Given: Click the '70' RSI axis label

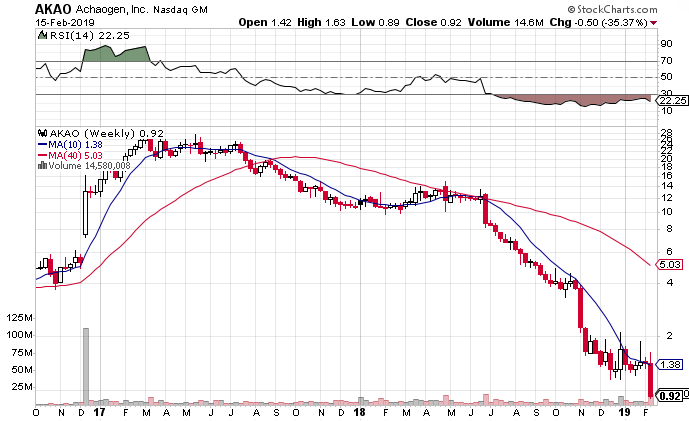Looking at the screenshot, I should pyautogui.click(x=666, y=61).
